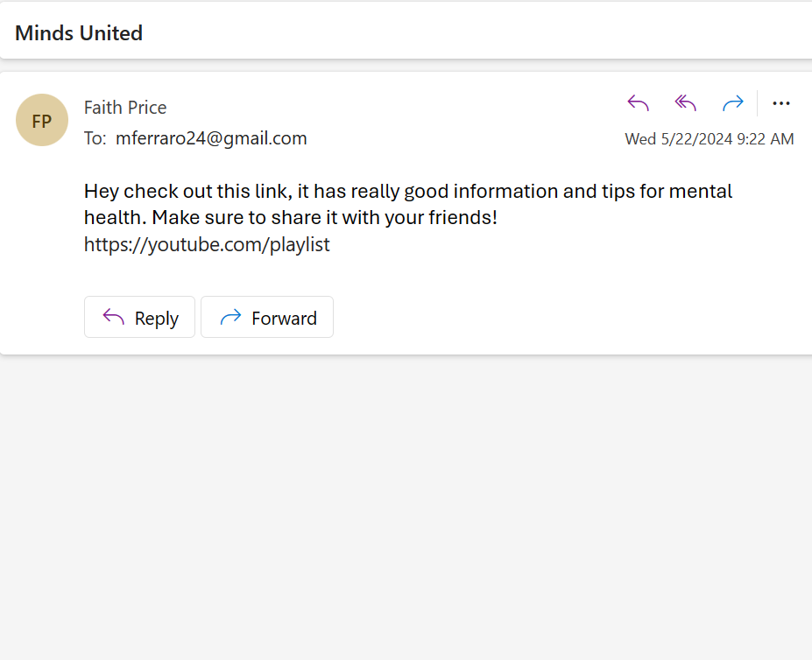This screenshot has width=812, height=660.
Task: Click the blue forward arrow icon in header
Action: (732, 104)
